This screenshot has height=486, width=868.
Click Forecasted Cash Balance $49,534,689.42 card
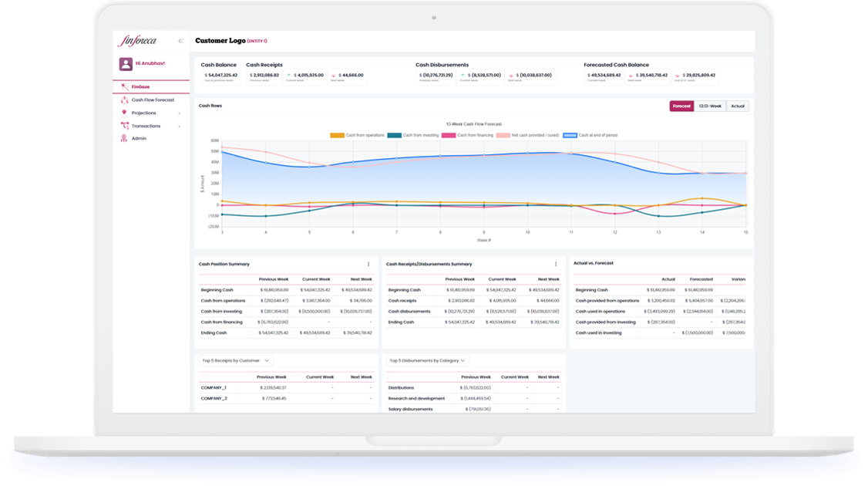pos(604,76)
